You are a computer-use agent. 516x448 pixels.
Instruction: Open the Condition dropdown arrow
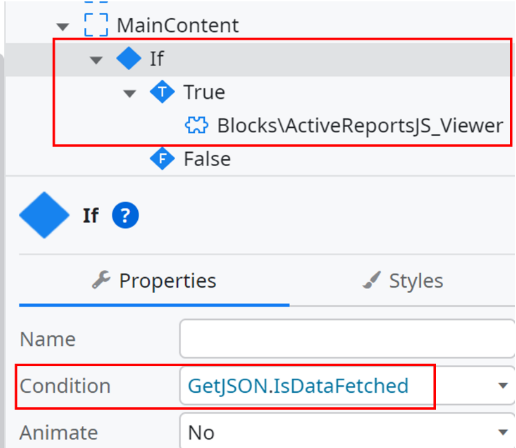coord(503,386)
